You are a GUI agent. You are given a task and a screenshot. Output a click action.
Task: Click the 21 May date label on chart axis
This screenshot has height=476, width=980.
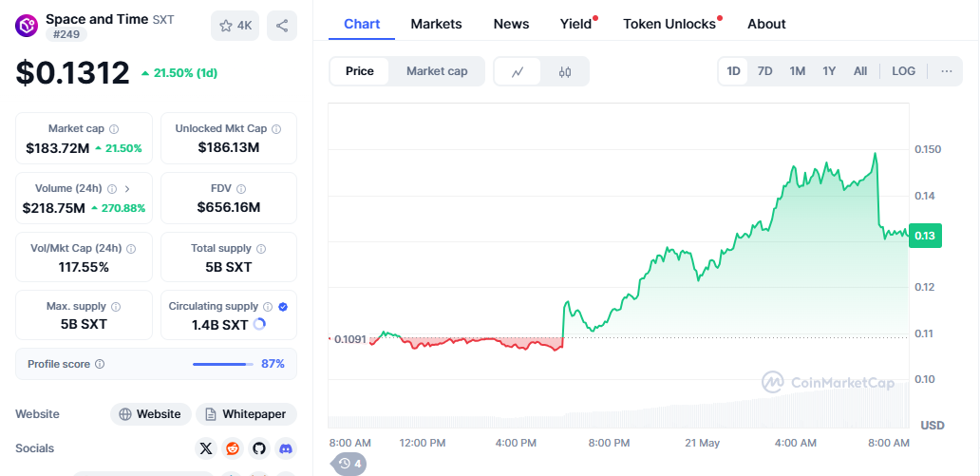pos(703,443)
